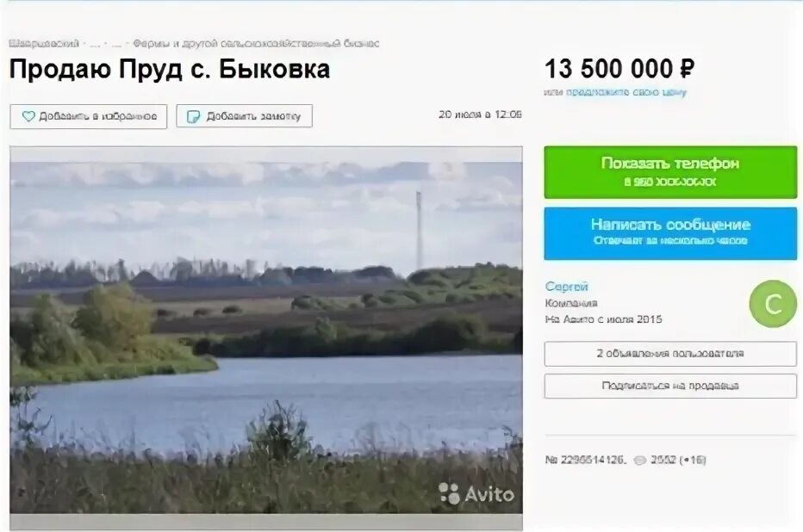803x532 pixels.
Task: Click the views eye icon near 2552
Action: pos(640,461)
